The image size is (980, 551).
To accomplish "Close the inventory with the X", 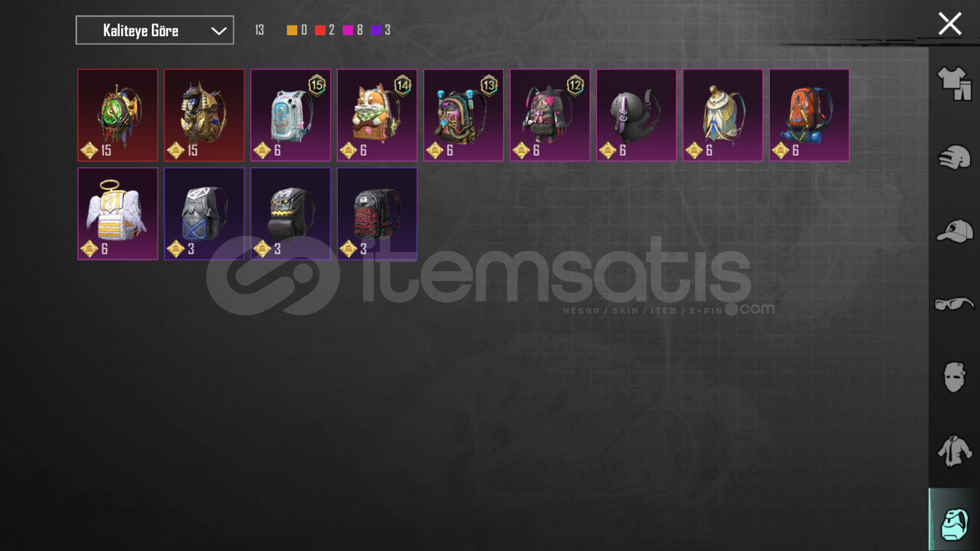I will [x=949, y=24].
